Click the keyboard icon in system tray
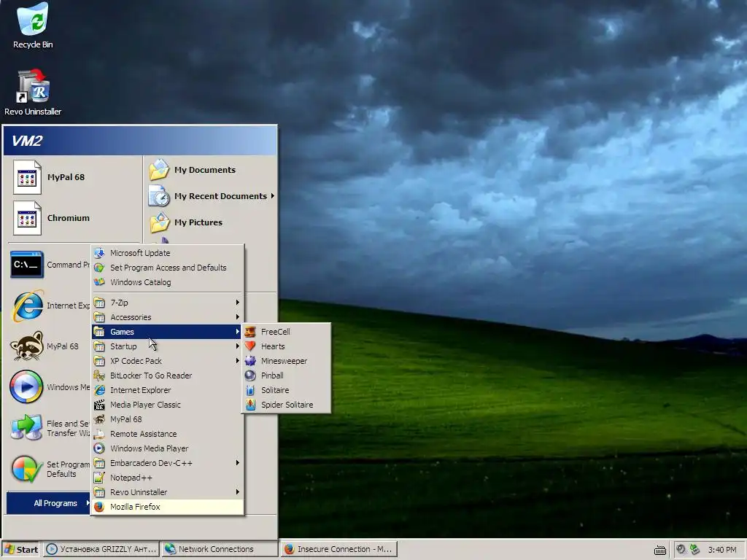747x560 pixels. [659, 550]
